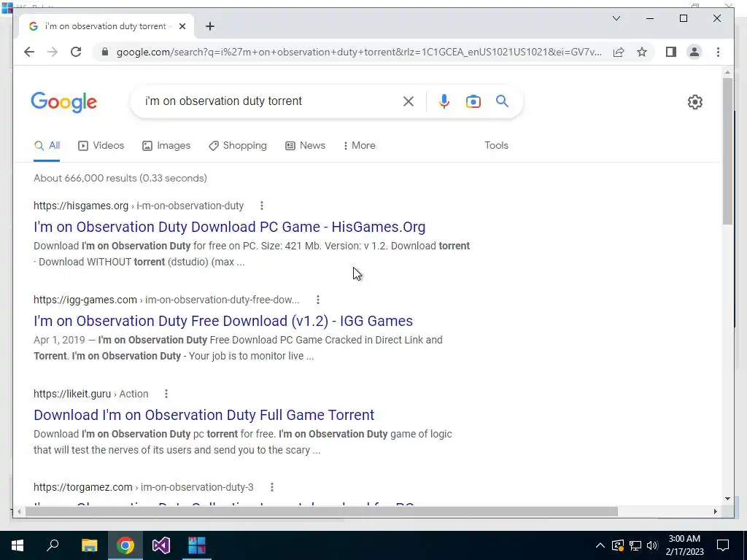
Task: Open File Explorer from taskbar
Action: tap(89, 545)
